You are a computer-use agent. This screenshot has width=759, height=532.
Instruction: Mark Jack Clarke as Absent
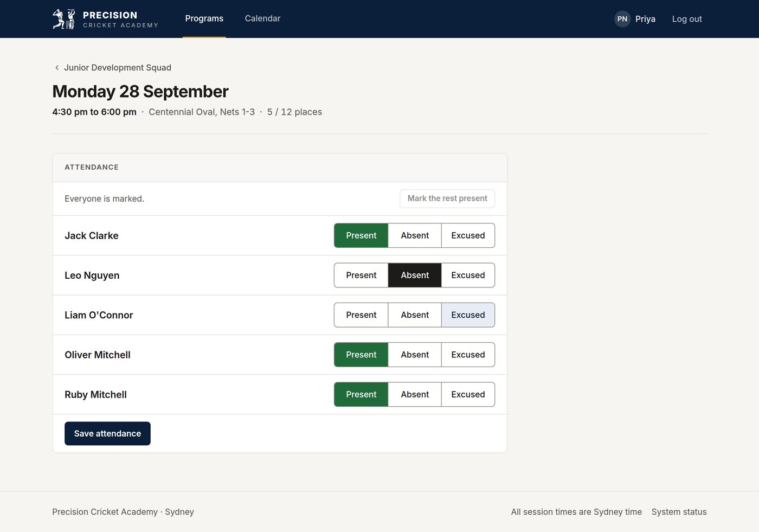(415, 235)
